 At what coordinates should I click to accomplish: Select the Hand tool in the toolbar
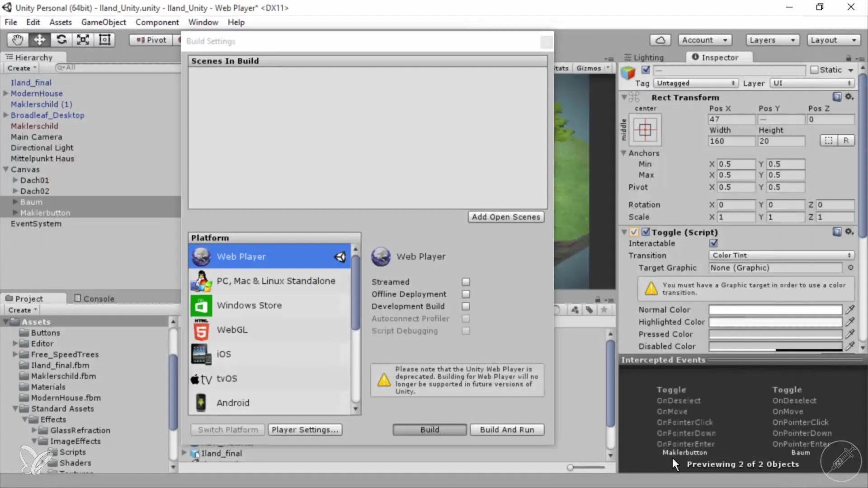[18, 40]
